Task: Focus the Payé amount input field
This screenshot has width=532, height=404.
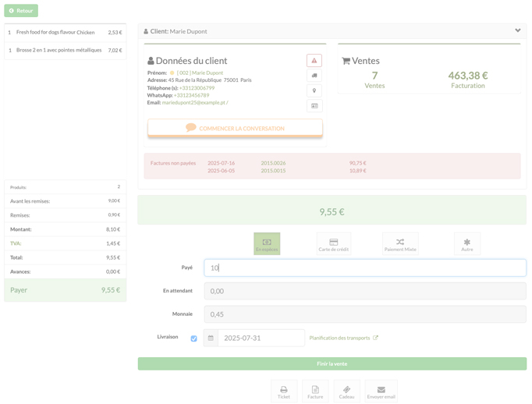Action: click(365, 268)
